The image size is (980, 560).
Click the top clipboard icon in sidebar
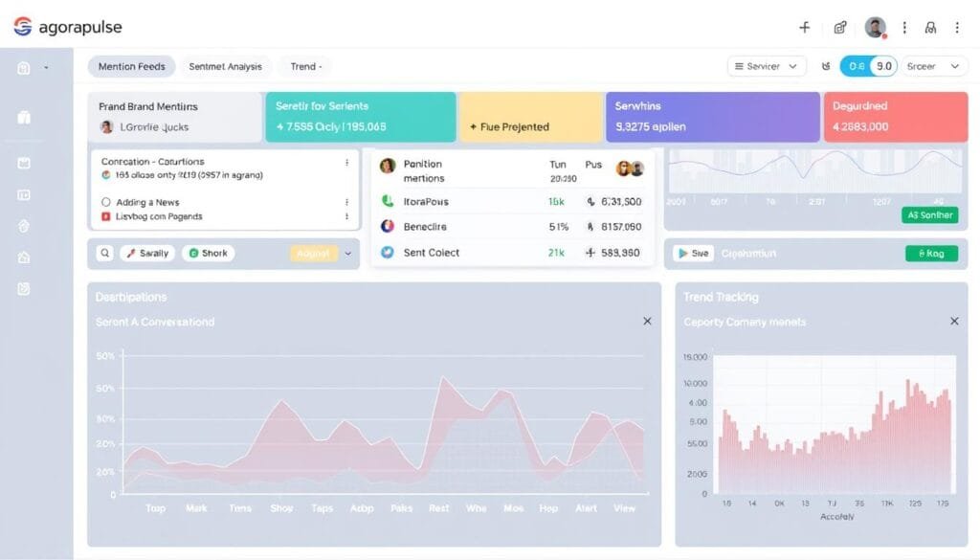coord(24,68)
